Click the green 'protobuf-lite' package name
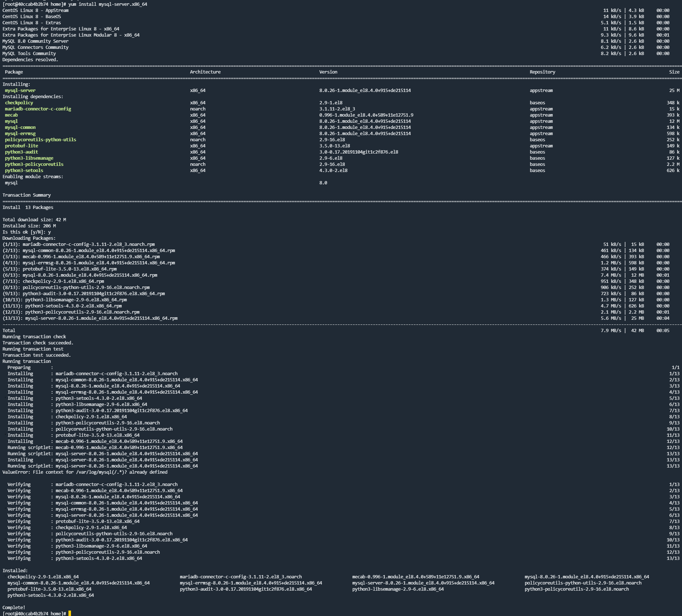Screen dimensions: 682x616 [x=21, y=146]
